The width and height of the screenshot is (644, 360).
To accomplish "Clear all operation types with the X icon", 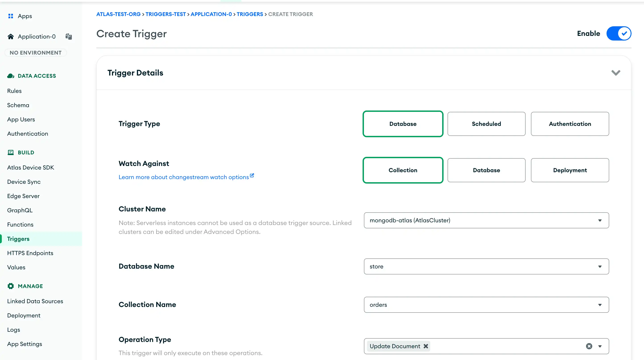I will pos(589,346).
